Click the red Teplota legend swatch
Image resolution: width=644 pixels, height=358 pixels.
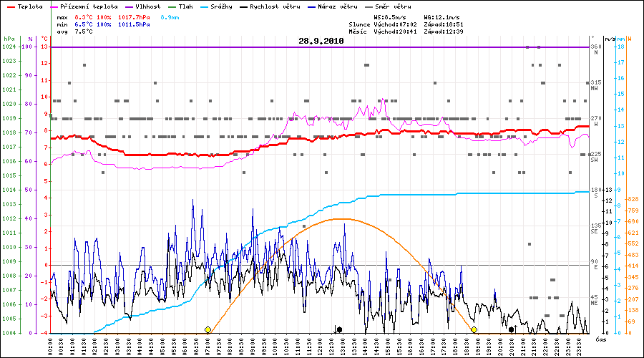11,7
